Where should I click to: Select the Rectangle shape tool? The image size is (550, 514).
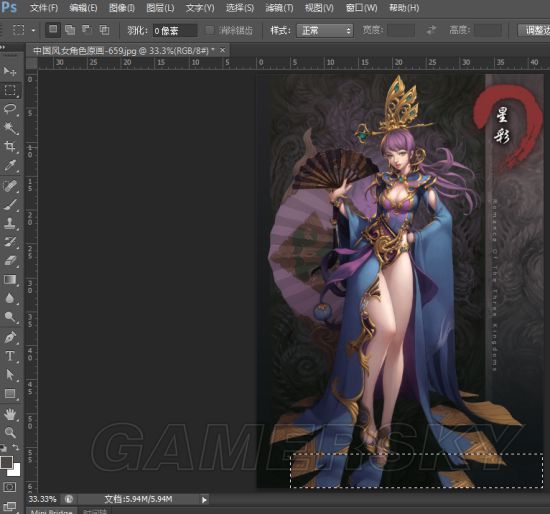tap(9, 394)
